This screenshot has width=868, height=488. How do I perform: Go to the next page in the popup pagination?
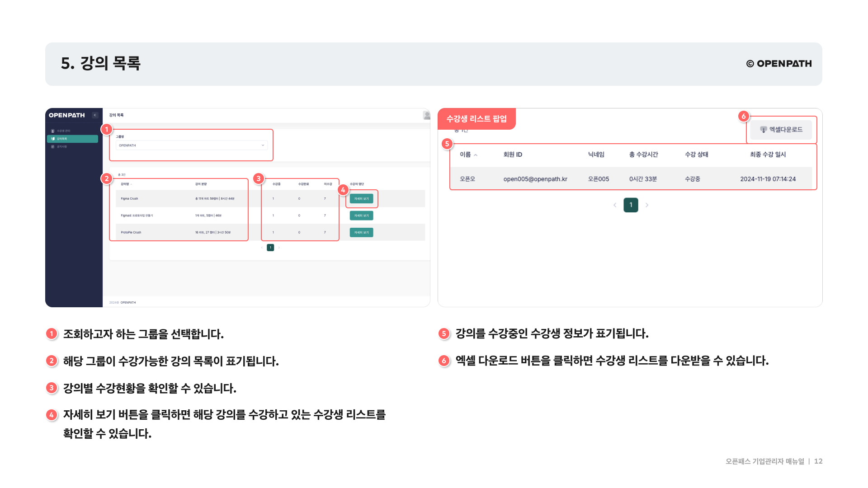click(647, 205)
